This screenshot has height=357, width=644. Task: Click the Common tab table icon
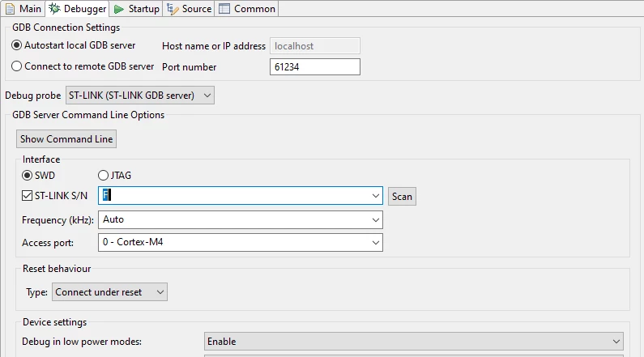tap(224, 9)
